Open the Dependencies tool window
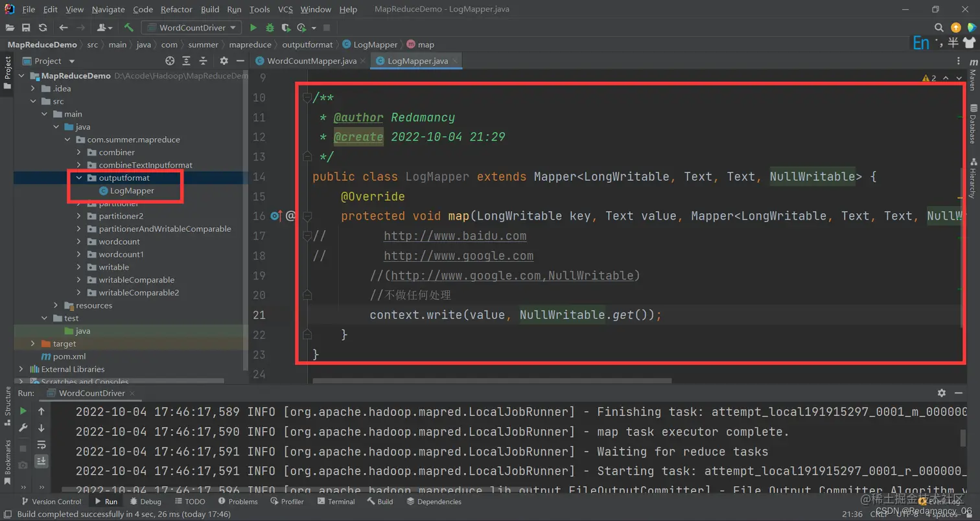Viewport: 980px width, 521px height. pyautogui.click(x=434, y=501)
